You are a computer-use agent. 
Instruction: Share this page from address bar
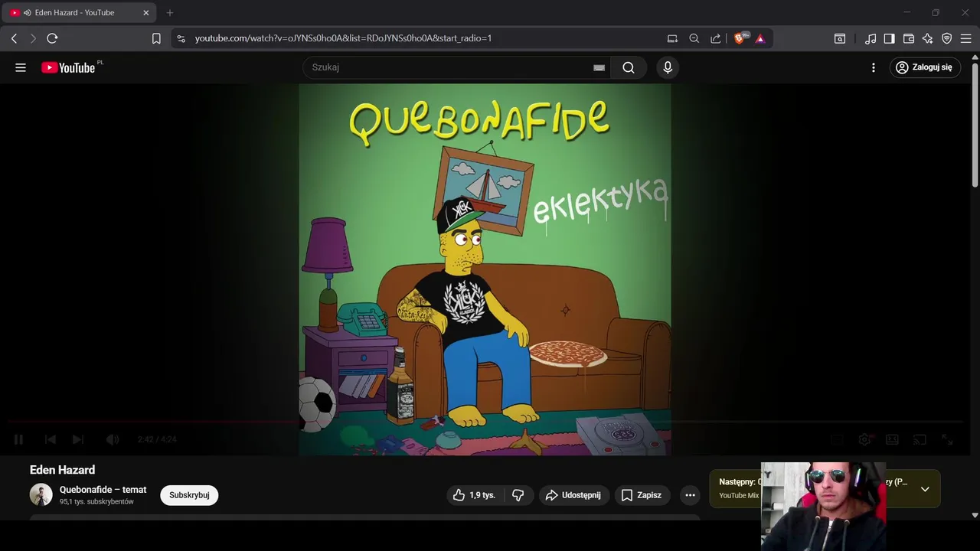(x=715, y=38)
